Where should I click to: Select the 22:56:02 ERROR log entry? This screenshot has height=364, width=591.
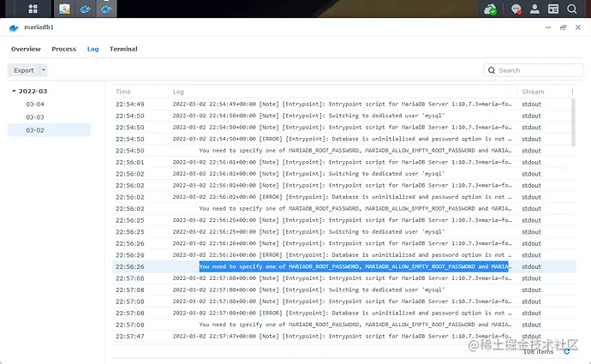coord(343,197)
